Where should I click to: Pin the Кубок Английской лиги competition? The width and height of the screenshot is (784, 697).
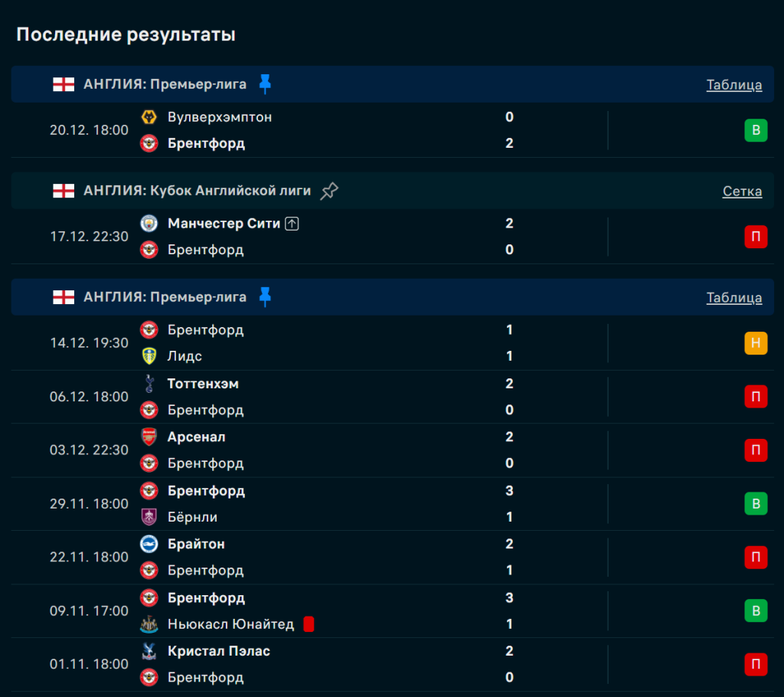click(x=329, y=191)
